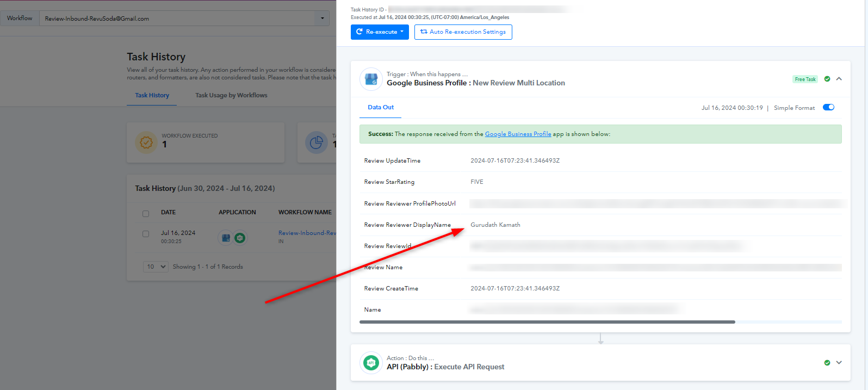Click the DATE column header

coord(168,212)
